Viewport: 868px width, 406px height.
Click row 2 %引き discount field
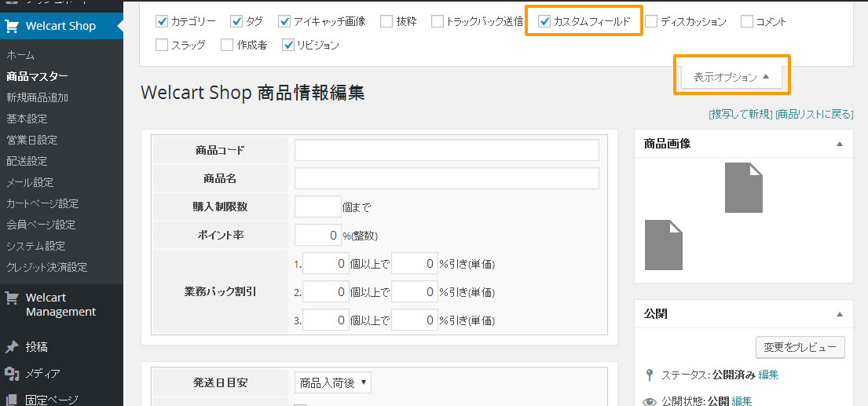pos(415,292)
